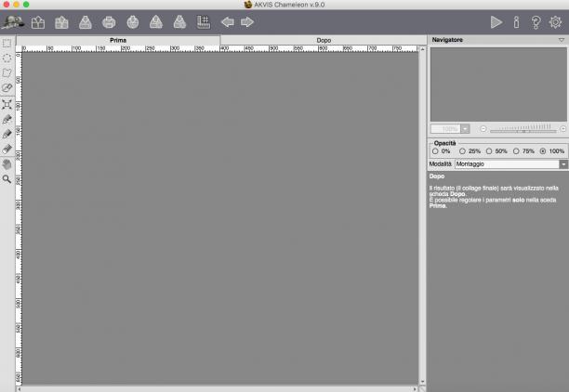Pick the first pencil marking tool
This screenshot has height=392, width=569.
click(7, 119)
